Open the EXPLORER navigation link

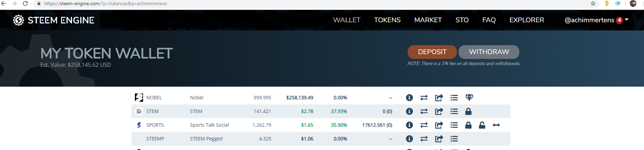tap(527, 20)
